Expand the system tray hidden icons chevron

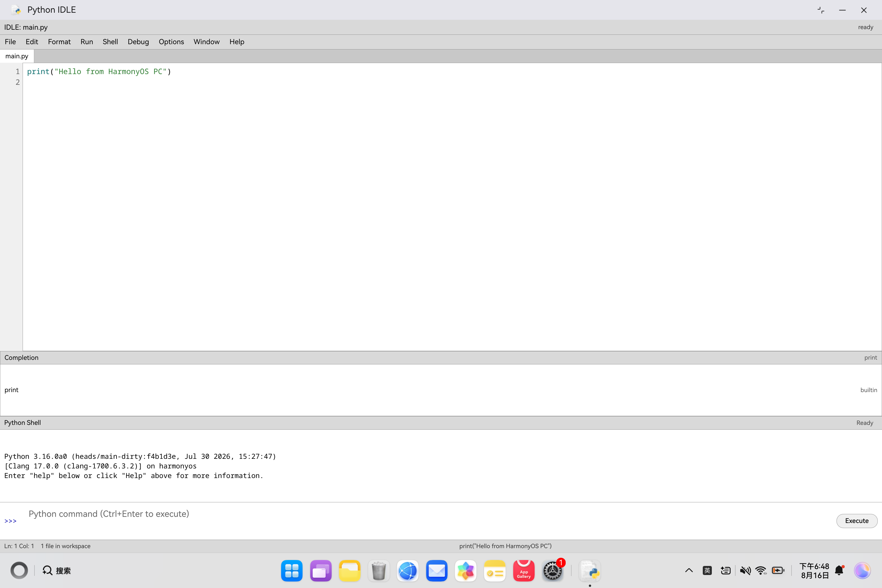(x=689, y=571)
